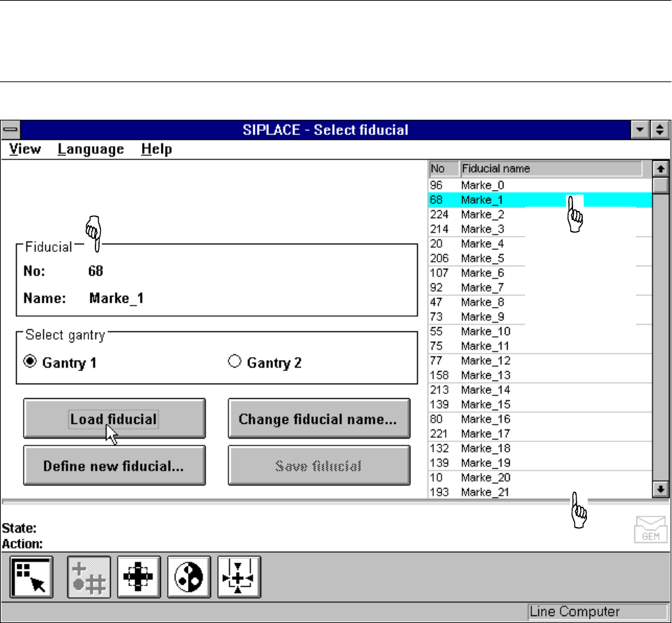672x623 pixels.
Task: Select Marke_17 in the fiducial list
Action: pos(540,434)
